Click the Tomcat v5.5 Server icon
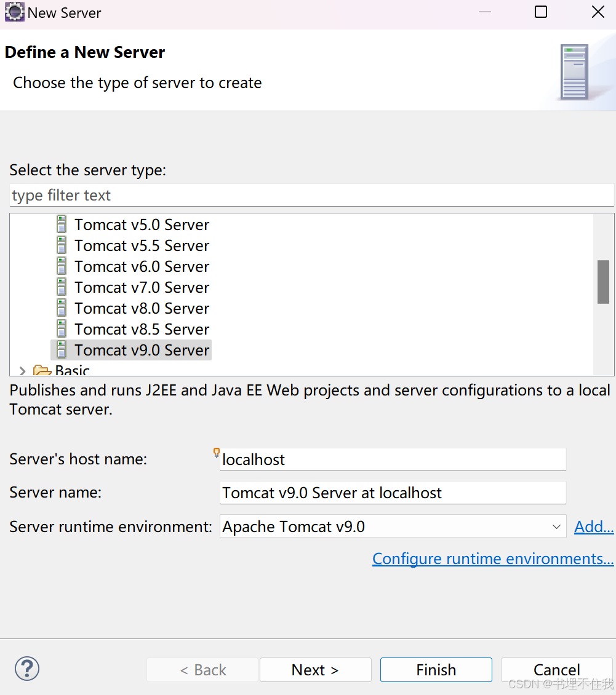616x695 pixels. [x=62, y=245]
